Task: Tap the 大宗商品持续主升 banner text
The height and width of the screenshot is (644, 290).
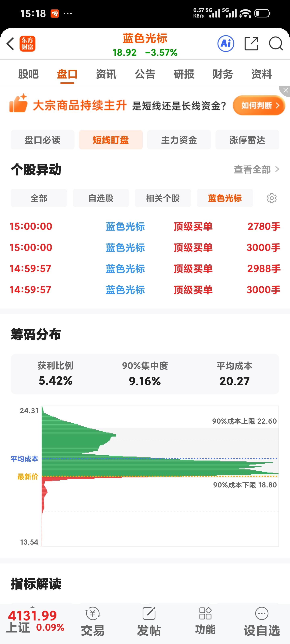Action: tap(80, 105)
